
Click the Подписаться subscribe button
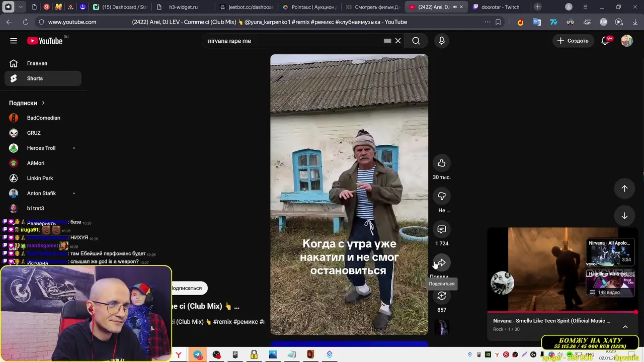point(189,288)
